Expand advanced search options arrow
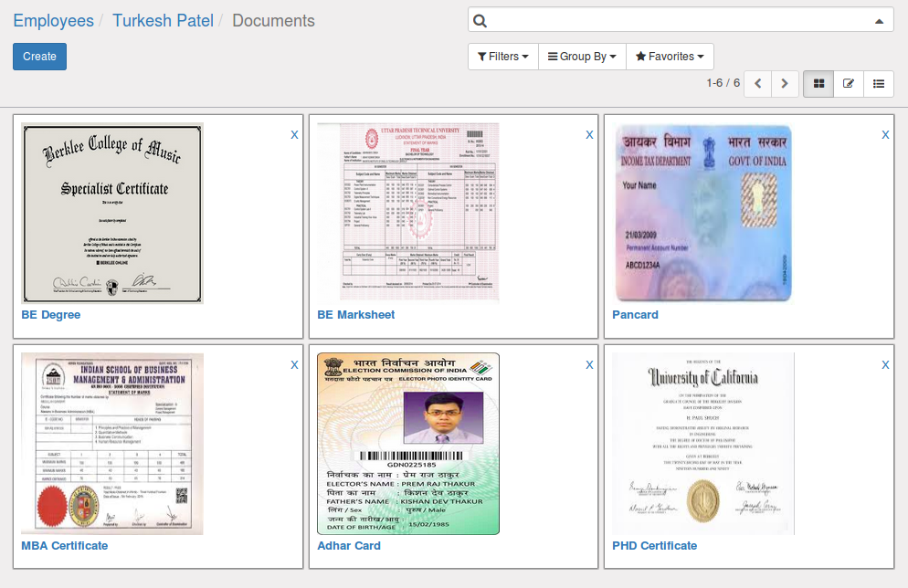 [x=879, y=21]
